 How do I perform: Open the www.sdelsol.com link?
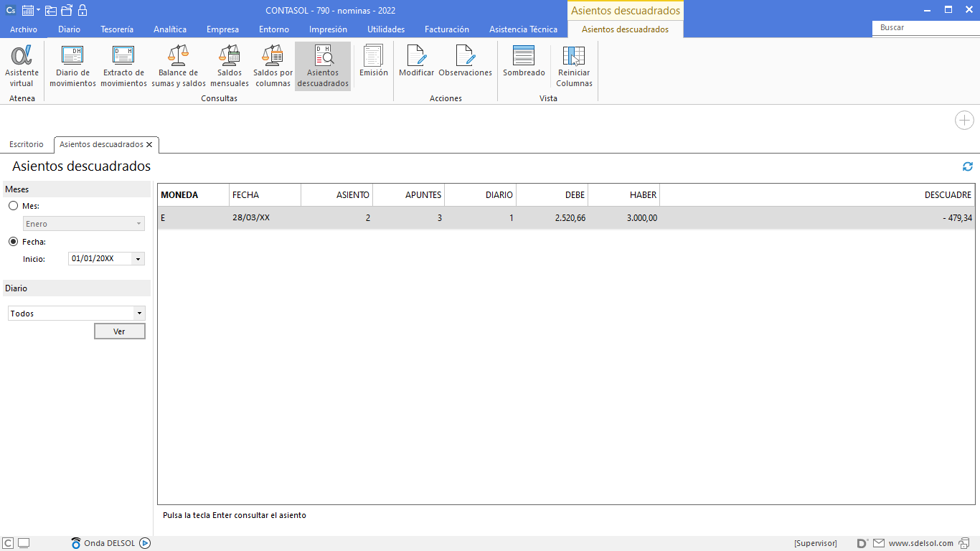coord(920,543)
